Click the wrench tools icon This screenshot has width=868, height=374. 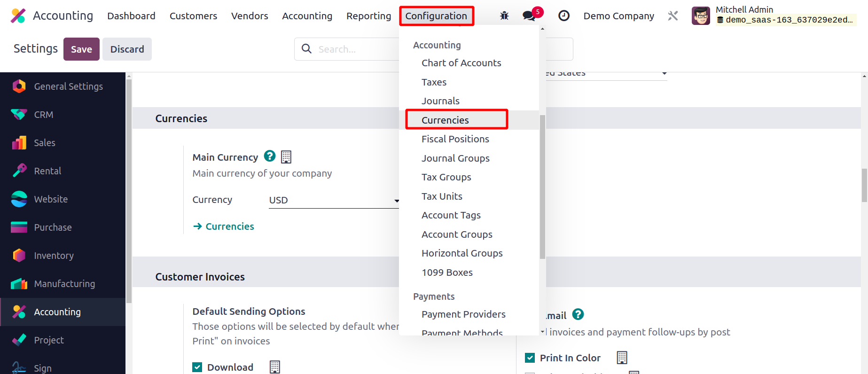(673, 16)
